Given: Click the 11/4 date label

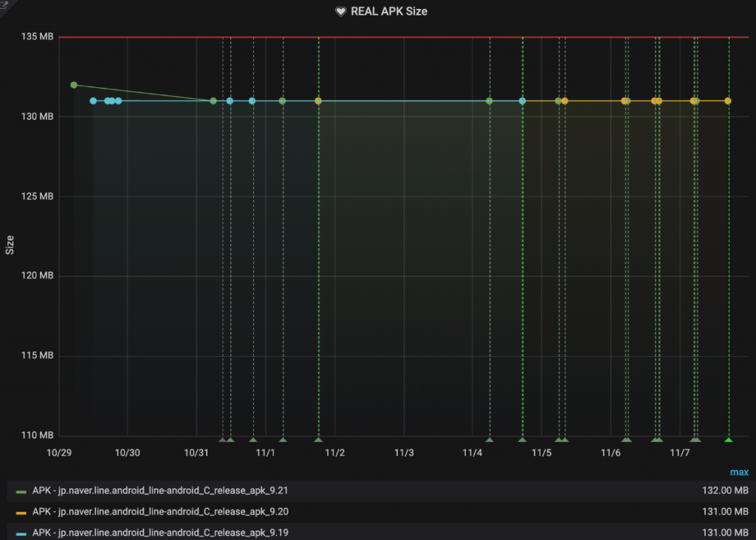Looking at the screenshot, I should [x=472, y=453].
